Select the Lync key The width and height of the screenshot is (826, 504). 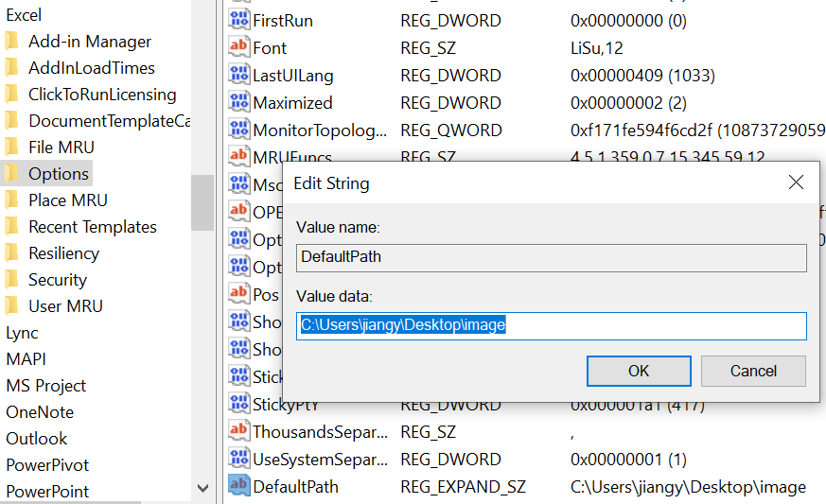coord(22,332)
